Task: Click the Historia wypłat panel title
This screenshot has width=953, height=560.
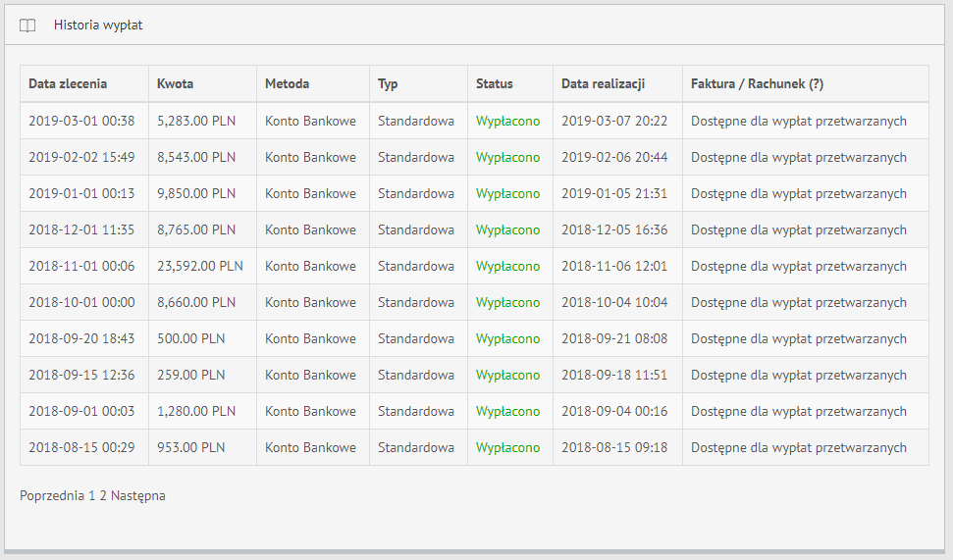Action: coord(98,25)
